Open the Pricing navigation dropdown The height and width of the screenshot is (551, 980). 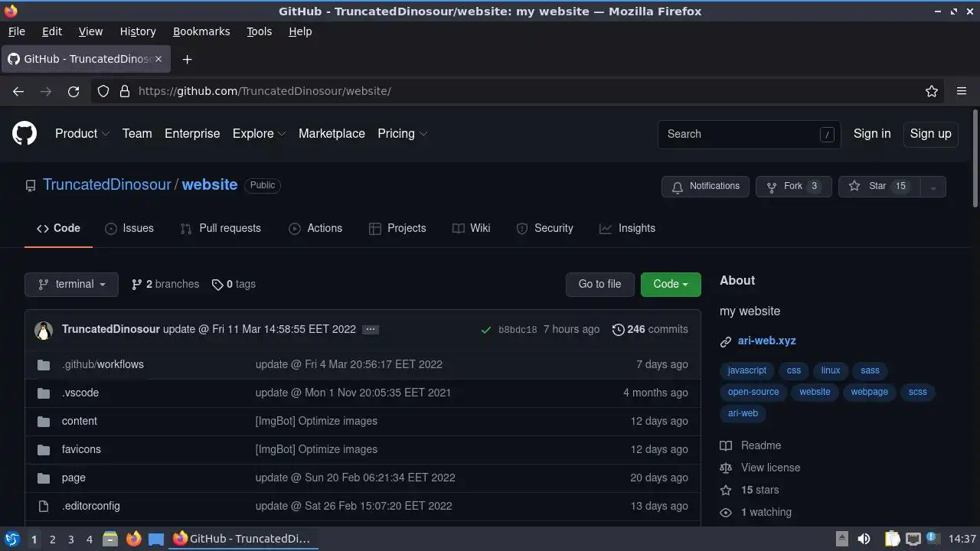tap(403, 133)
